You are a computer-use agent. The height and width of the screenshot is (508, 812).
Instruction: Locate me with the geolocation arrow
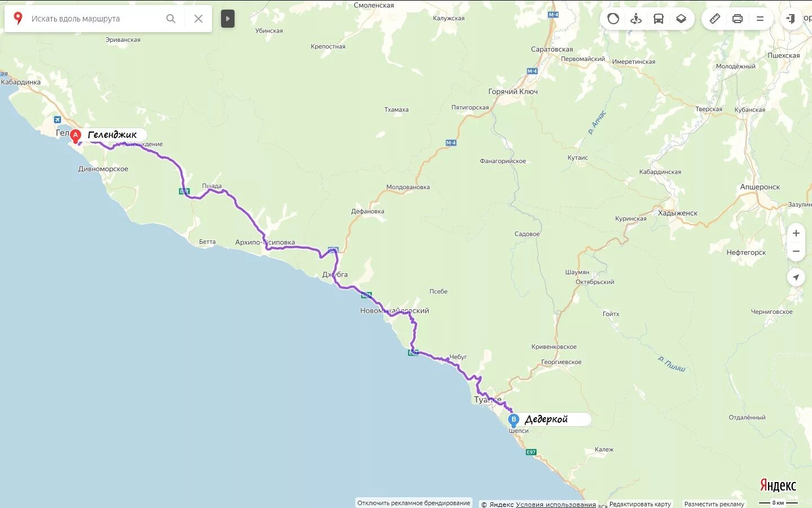(x=796, y=277)
